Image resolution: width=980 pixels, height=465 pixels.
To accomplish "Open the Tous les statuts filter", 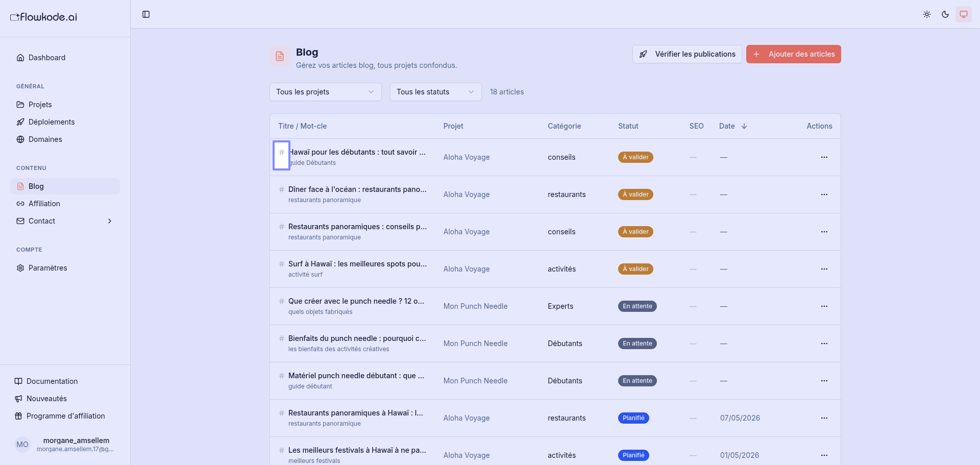I will point(435,92).
